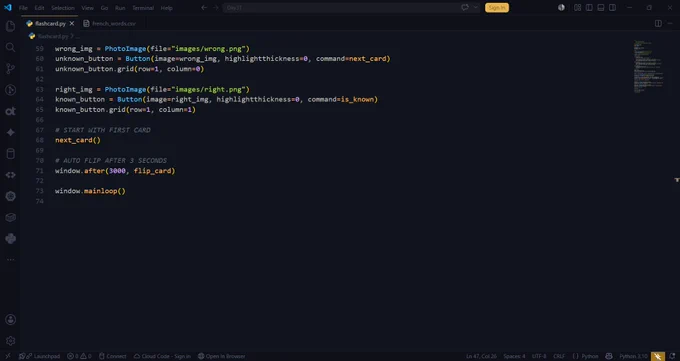Screen dimensions: 680x361
Task: Open the box/cube extension in activity bar
Action: (x=10, y=217)
